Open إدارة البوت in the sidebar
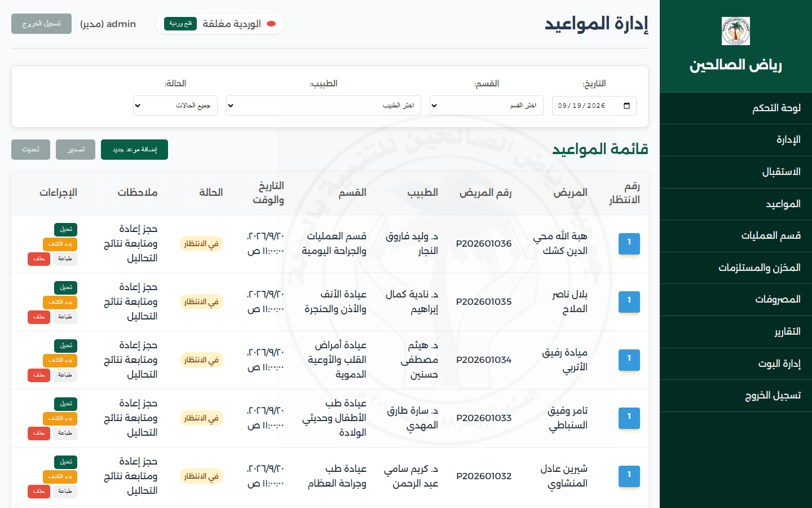This screenshot has width=812, height=508. pyautogui.click(x=736, y=364)
